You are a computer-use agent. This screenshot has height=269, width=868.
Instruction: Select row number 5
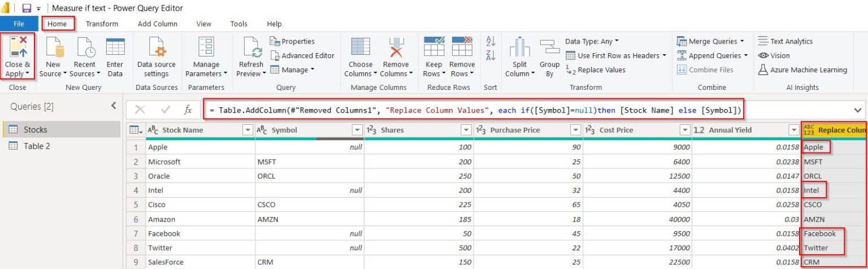point(136,205)
